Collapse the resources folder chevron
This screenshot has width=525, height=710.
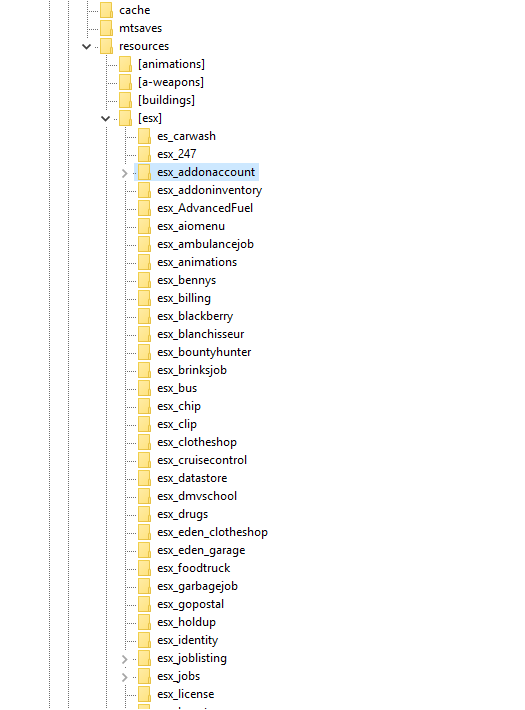pyautogui.click(x=87, y=47)
